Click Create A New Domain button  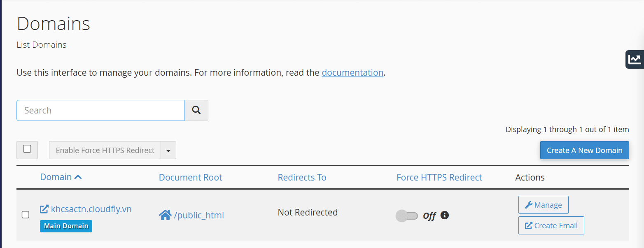[584, 150]
